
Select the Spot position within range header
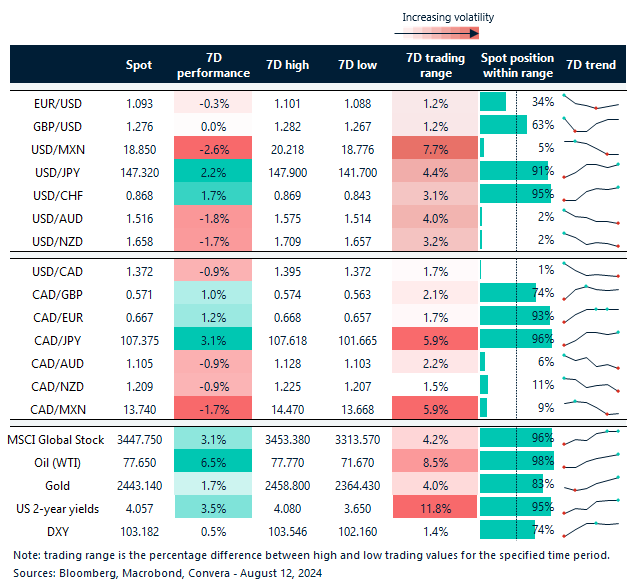pyautogui.click(x=517, y=65)
